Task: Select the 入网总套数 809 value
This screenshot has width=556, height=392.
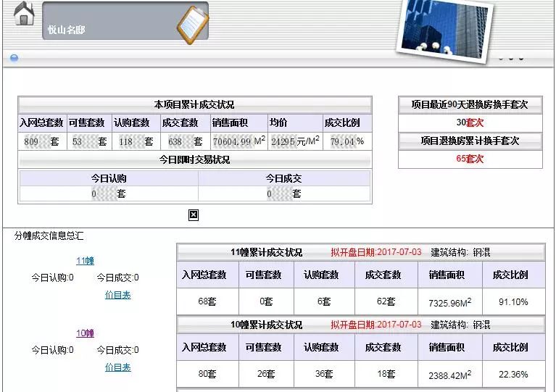Action: point(41,142)
